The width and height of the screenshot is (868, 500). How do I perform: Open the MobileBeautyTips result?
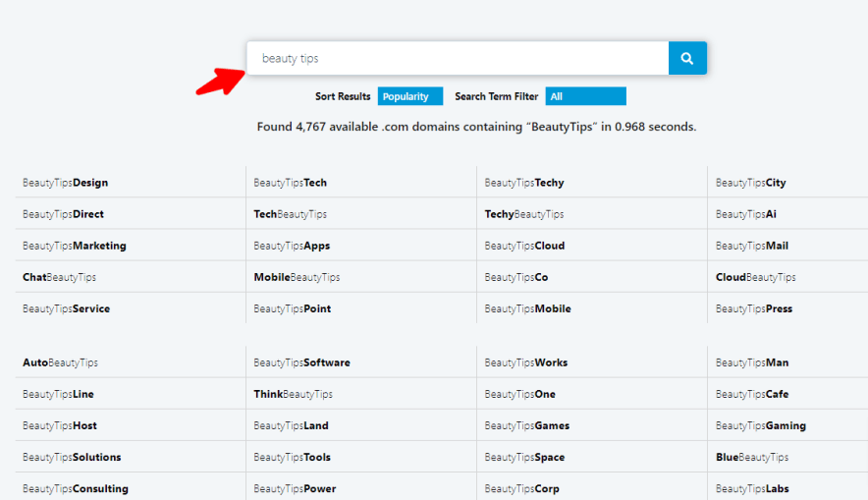(x=297, y=277)
